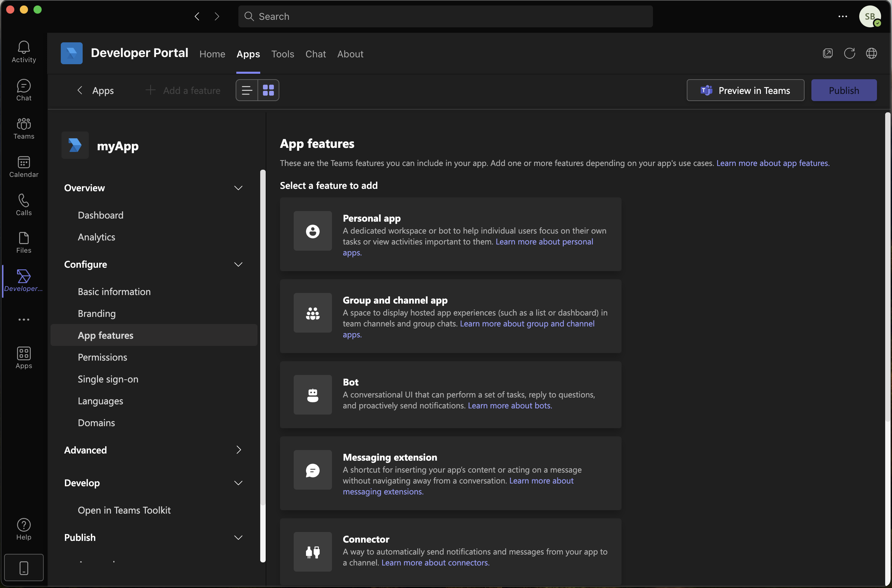Click the main page scrollbar
The width and height of the screenshot is (892, 588).
(x=888, y=267)
